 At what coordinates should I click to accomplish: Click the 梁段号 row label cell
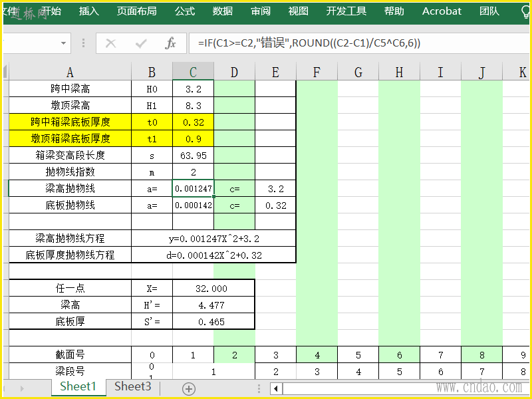point(70,371)
